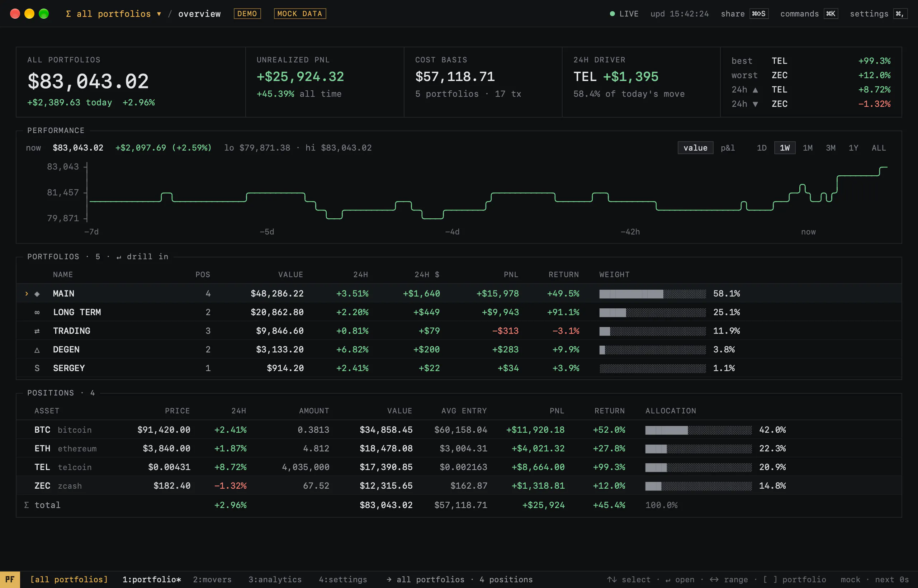918x588 pixels.
Task: Open the 3:analytics tab
Action: point(275,580)
